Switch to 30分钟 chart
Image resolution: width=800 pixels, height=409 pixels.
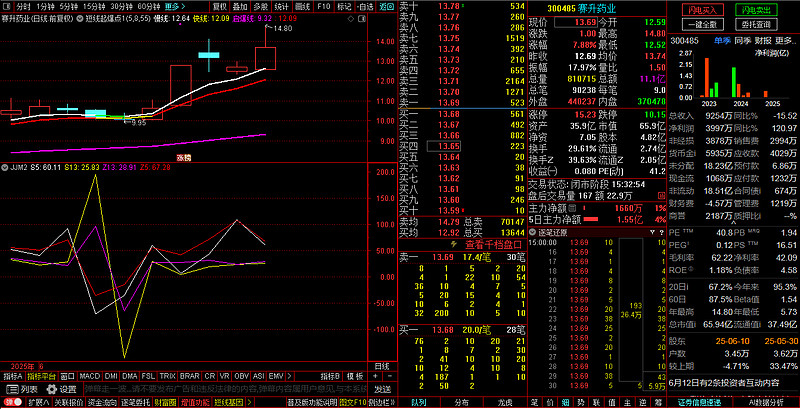[122, 7]
